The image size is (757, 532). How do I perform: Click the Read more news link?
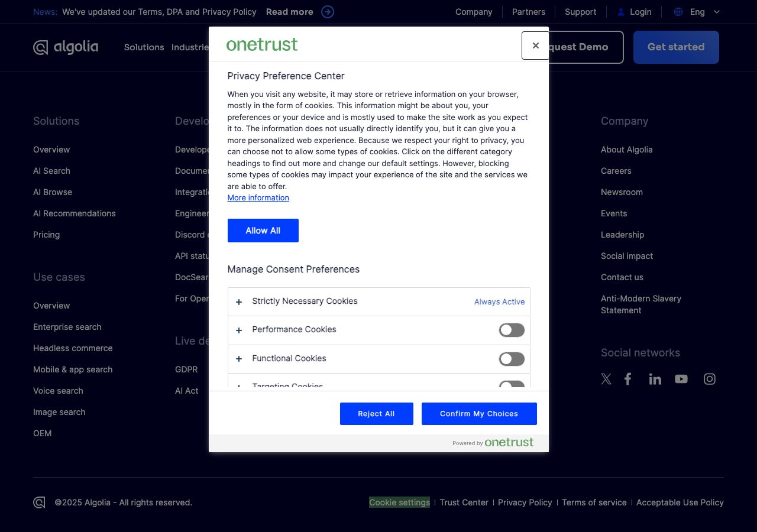point(290,12)
